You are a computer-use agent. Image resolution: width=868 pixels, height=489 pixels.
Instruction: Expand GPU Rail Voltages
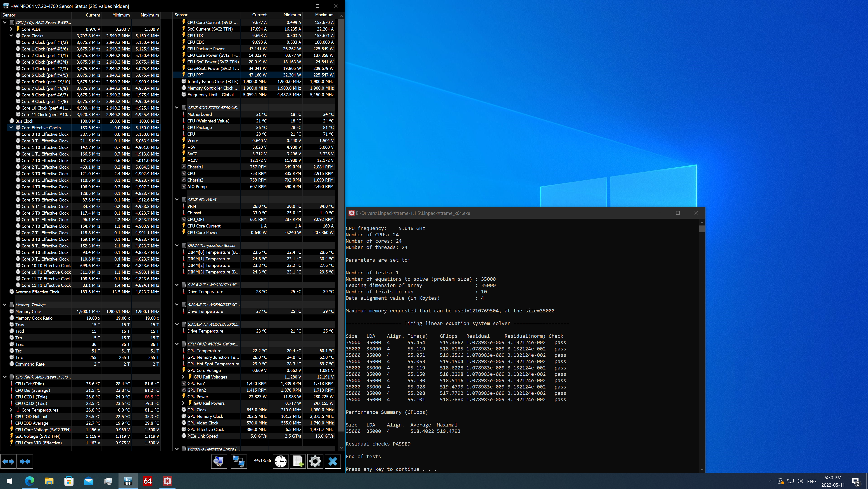click(x=183, y=377)
